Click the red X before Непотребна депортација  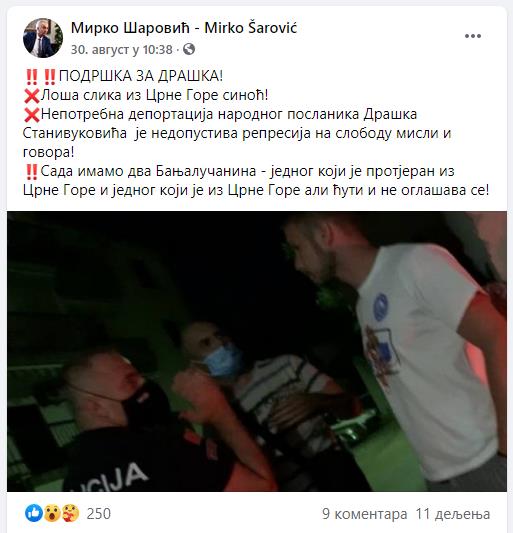coord(32,115)
